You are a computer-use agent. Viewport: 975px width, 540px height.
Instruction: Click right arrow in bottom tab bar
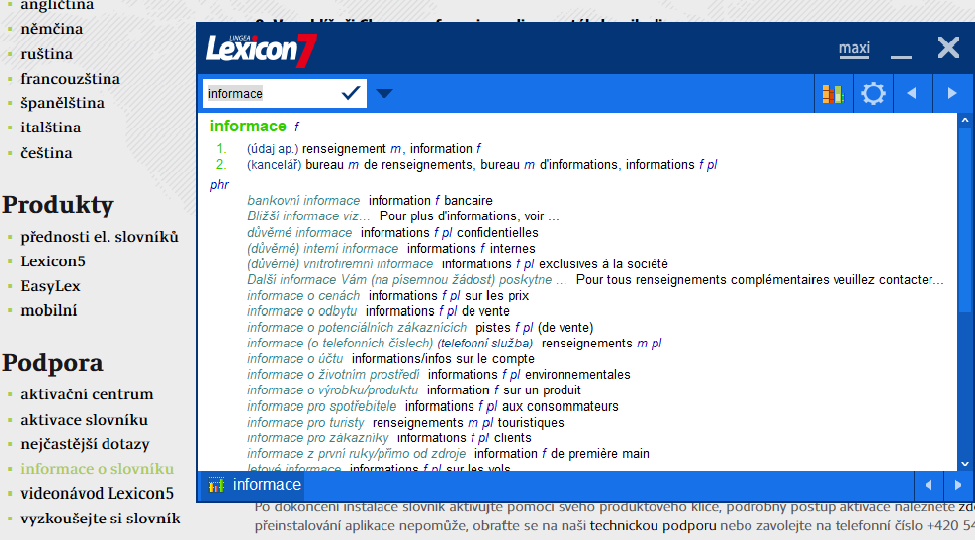point(957,486)
